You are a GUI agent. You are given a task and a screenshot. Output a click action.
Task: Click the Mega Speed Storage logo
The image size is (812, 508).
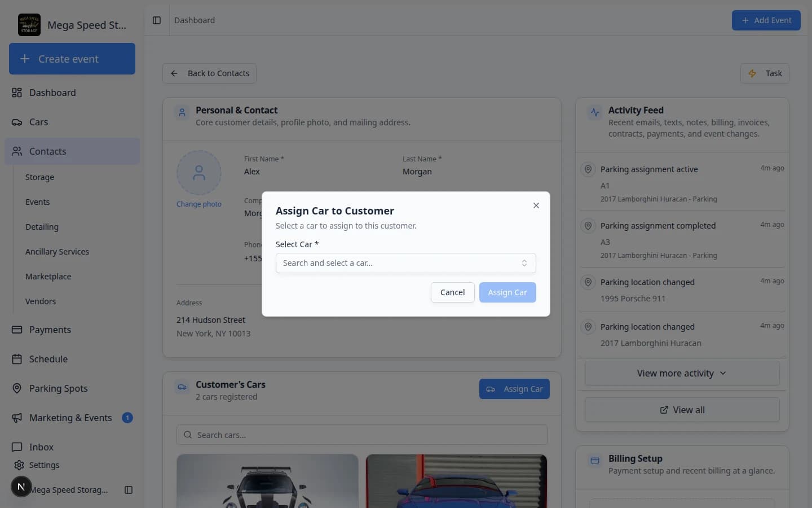pyautogui.click(x=29, y=25)
